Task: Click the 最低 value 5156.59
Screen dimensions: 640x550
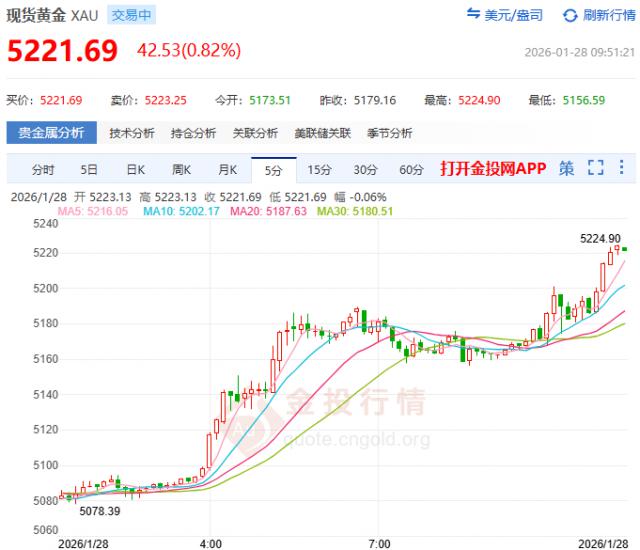Action: 584,100
